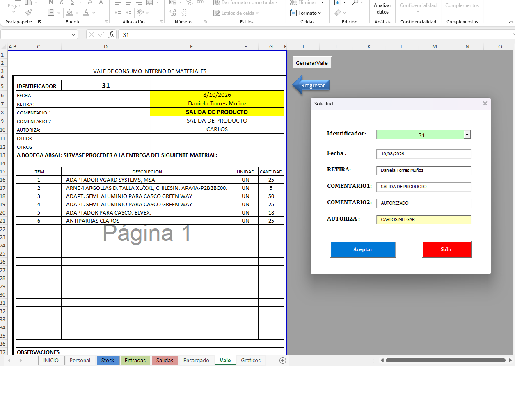The height and width of the screenshot is (420, 515).
Task: Open the Fuente dialog launcher
Action: [106, 22]
